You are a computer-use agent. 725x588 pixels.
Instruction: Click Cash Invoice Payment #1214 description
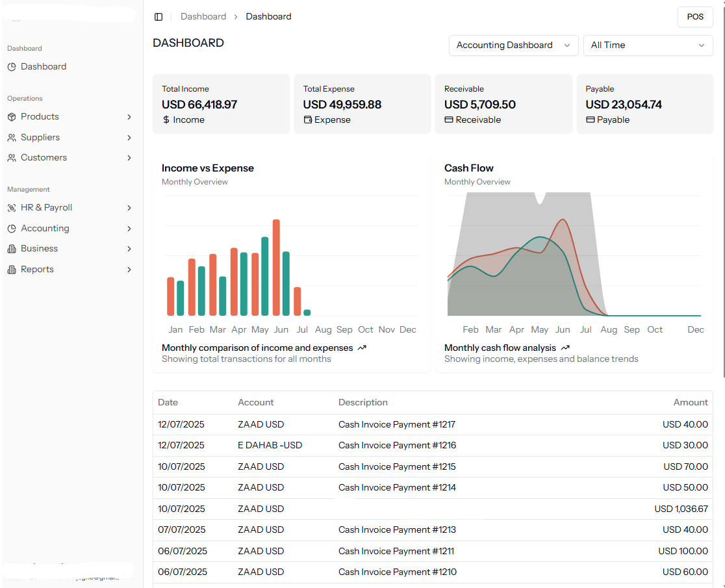tap(397, 488)
